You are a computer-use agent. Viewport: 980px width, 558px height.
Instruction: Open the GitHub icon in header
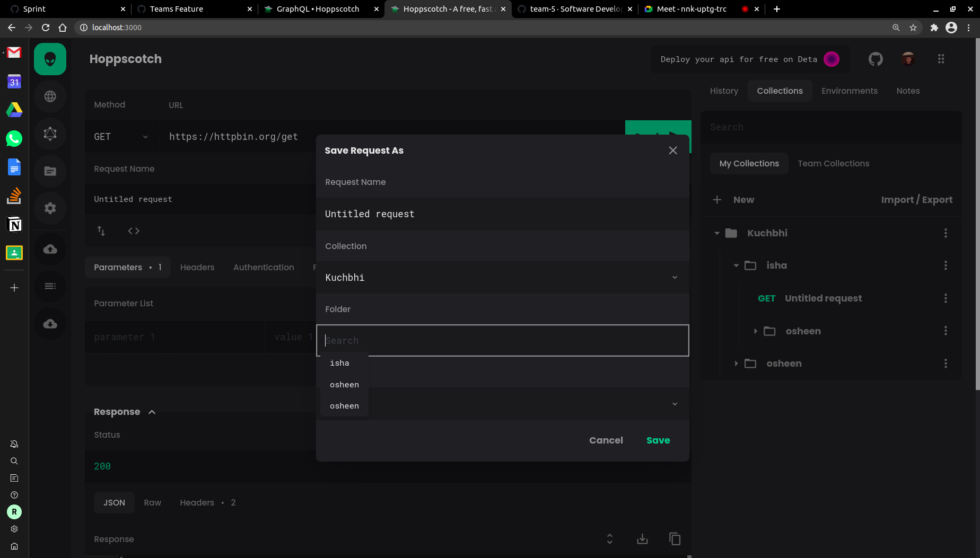pos(876,59)
